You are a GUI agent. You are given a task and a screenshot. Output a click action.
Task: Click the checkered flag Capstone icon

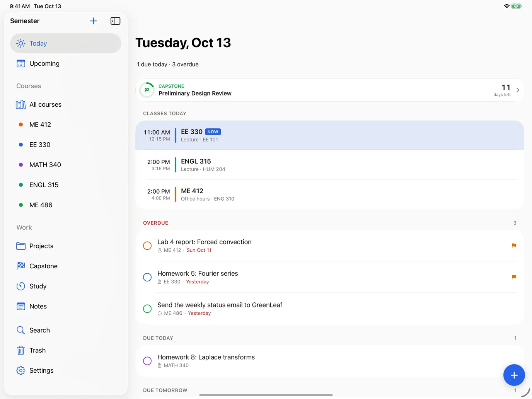pyautogui.click(x=21, y=266)
